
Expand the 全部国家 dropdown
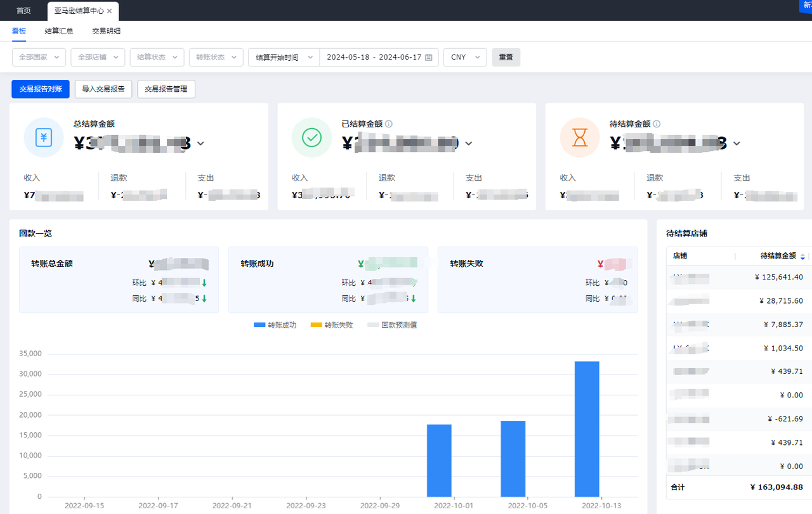click(39, 57)
